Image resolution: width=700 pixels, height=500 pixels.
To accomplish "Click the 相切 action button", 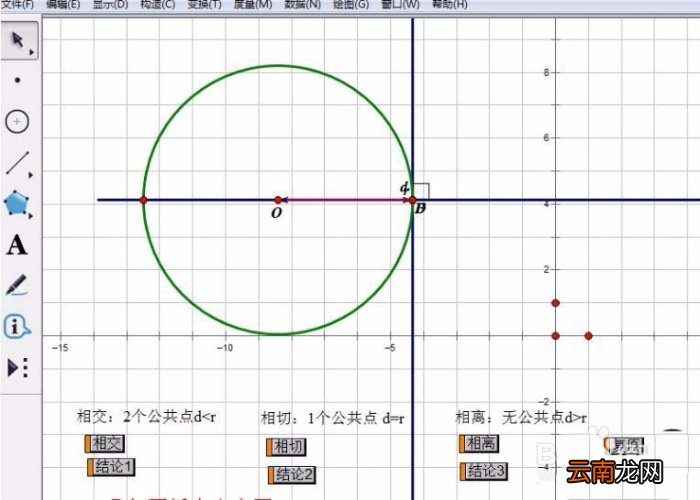I will click(x=287, y=446).
